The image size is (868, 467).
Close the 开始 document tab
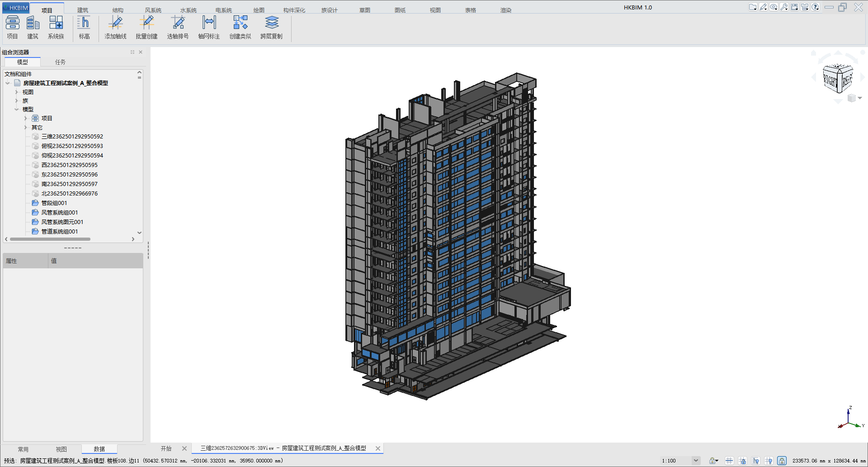point(184,448)
